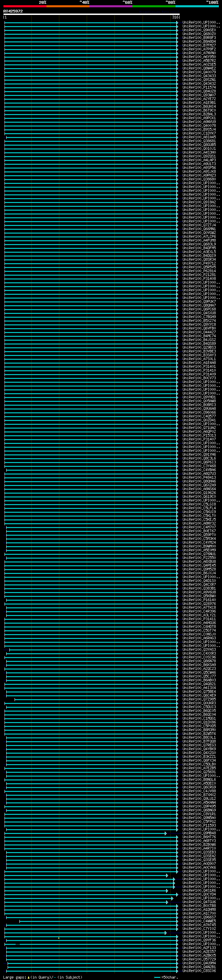This screenshot has width=222, height=980.
Task: Click label UniRef100_Q38681
Action: click(199, 141)
